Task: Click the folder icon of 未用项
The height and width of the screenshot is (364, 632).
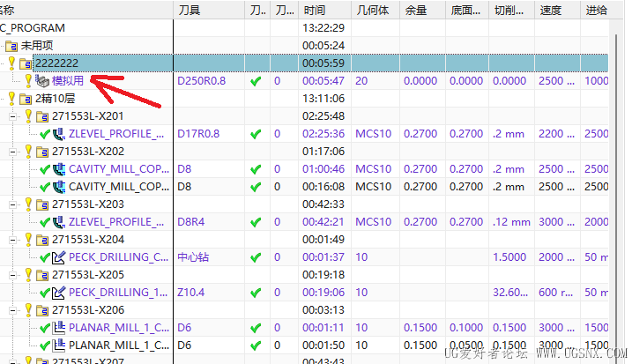Action: [11, 46]
